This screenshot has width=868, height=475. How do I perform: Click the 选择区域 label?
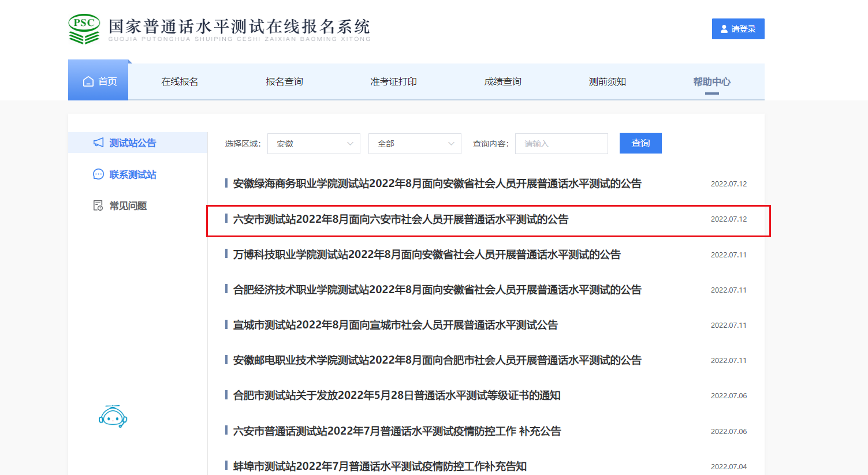(x=243, y=144)
